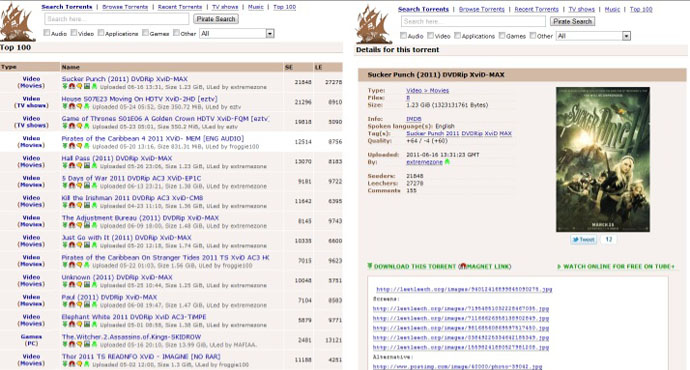The image size is (690, 370).
Task: Open Top 100 link on details page
Action: [641, 9]
